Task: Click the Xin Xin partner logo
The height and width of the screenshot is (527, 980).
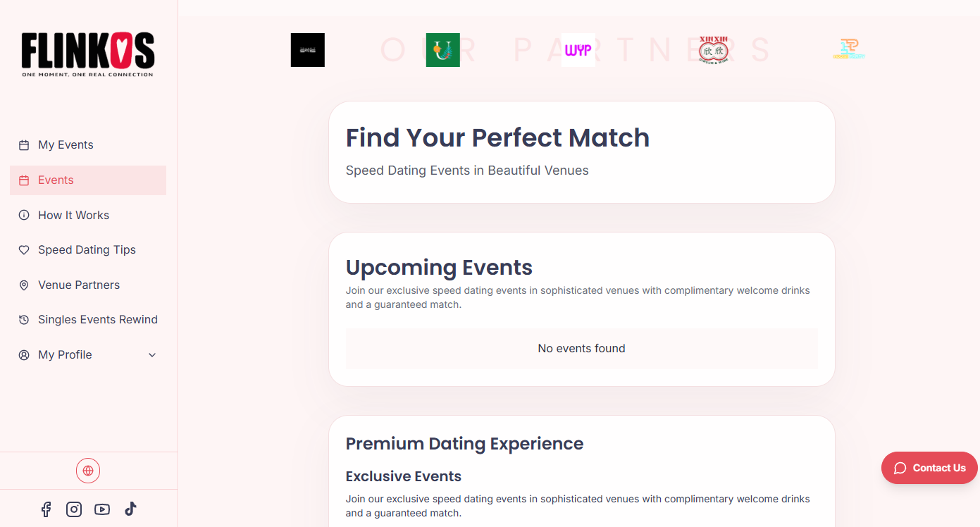Action: coord(714,50)
